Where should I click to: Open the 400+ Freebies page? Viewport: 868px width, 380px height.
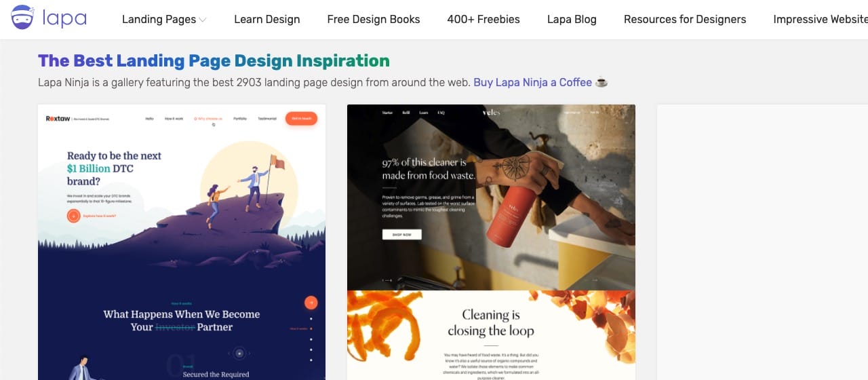484,19
